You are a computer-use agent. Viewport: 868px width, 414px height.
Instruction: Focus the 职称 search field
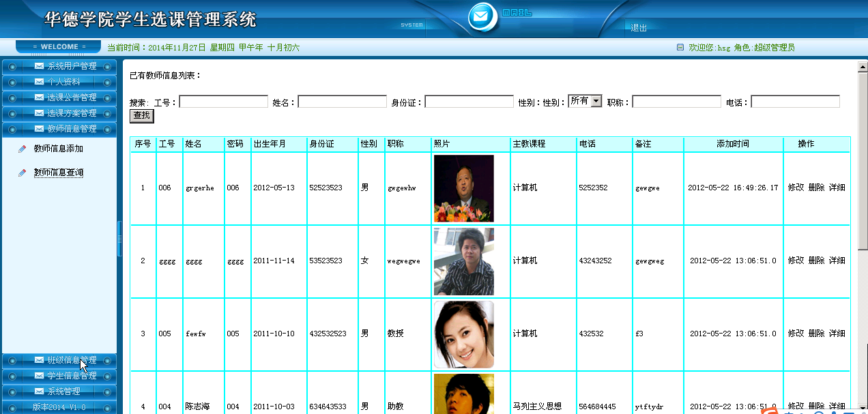[676, 102]
